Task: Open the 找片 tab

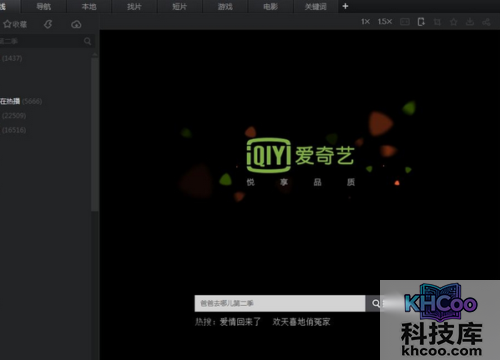Action: pyautogui.click(x=134, y=6)
